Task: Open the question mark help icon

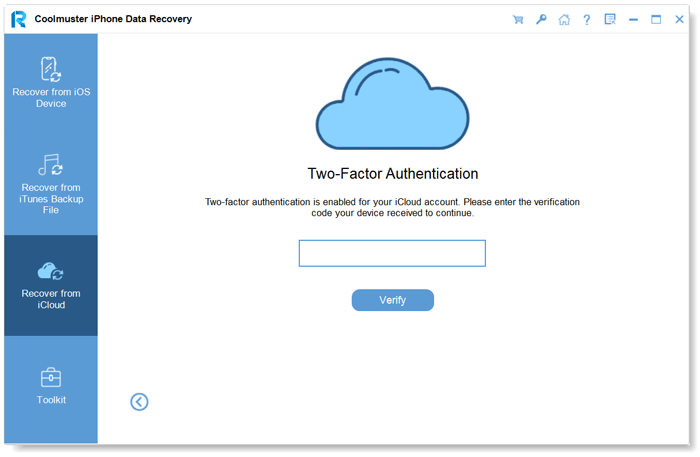Action: [x=587, y=20]
